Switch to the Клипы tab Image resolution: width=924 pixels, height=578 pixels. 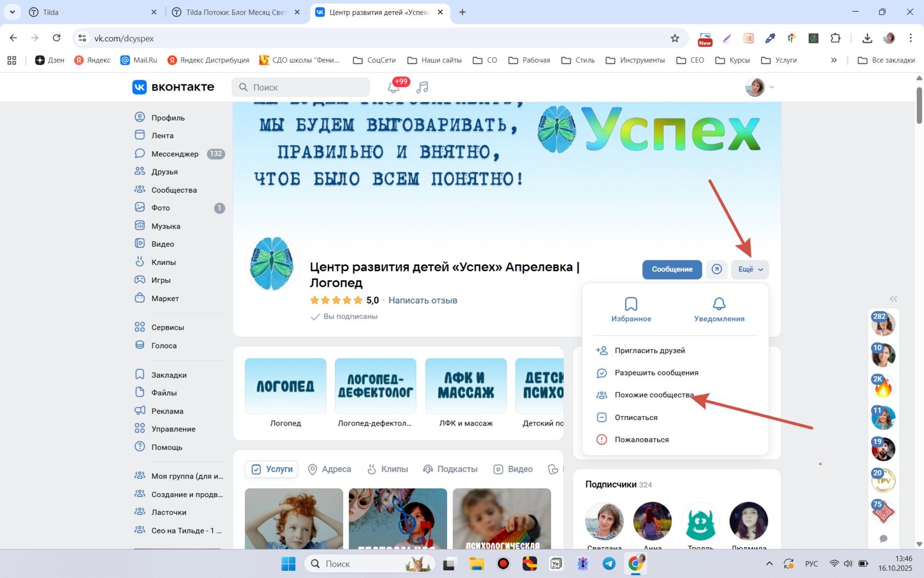tap(388, 469)
